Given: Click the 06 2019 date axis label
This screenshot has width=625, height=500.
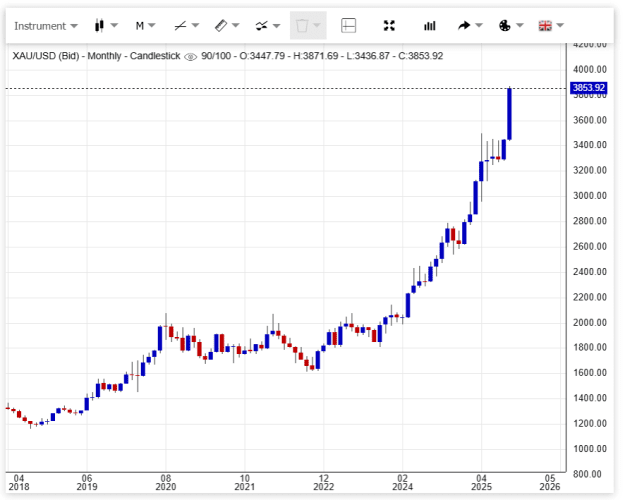Looking at the screenshot, I should click(x=86, y=482).
